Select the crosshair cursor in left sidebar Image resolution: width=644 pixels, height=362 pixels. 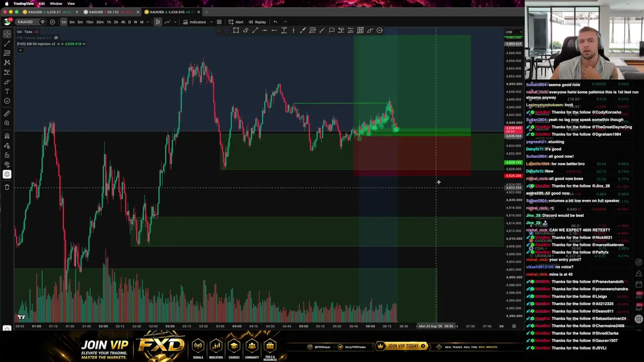(7, 34)
